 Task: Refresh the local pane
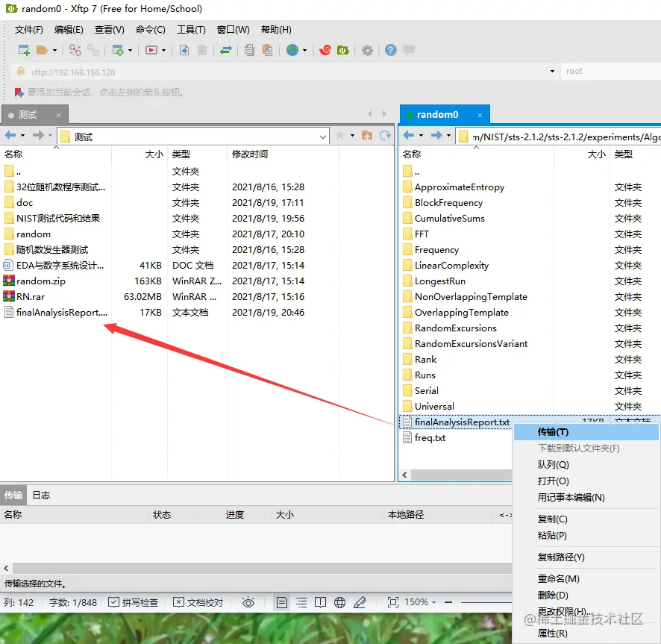[385, 135]
